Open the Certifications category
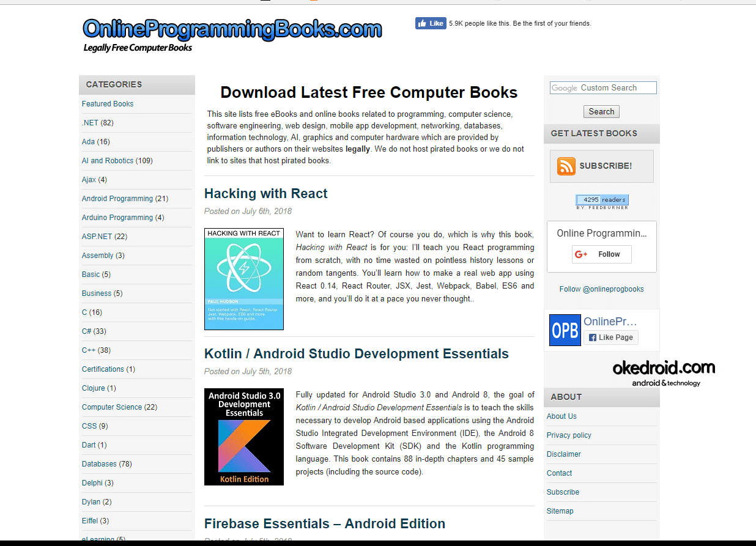The width and height of the screenshot is (756, 546). pos(103,369)
